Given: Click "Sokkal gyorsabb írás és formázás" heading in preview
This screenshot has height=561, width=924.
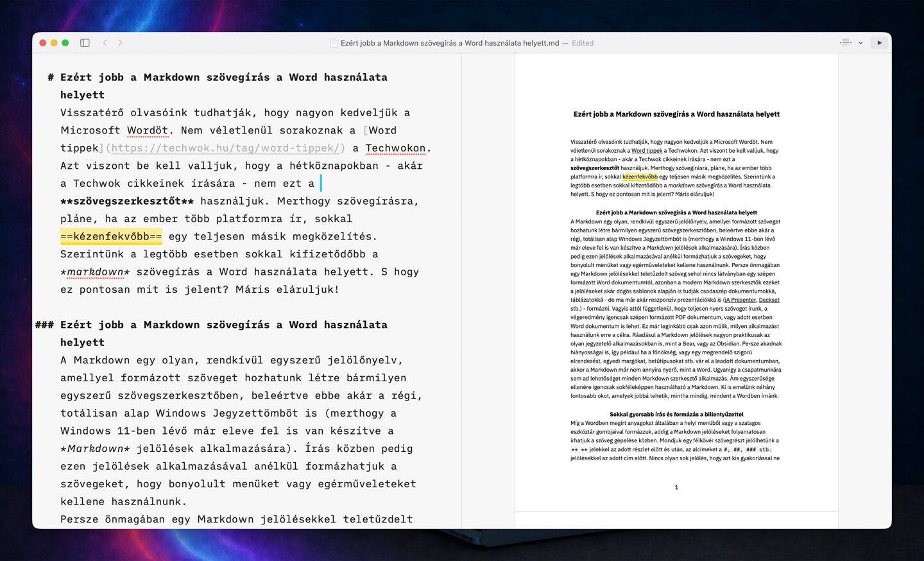Looking at the screenshot, I should tap(676, 415).
